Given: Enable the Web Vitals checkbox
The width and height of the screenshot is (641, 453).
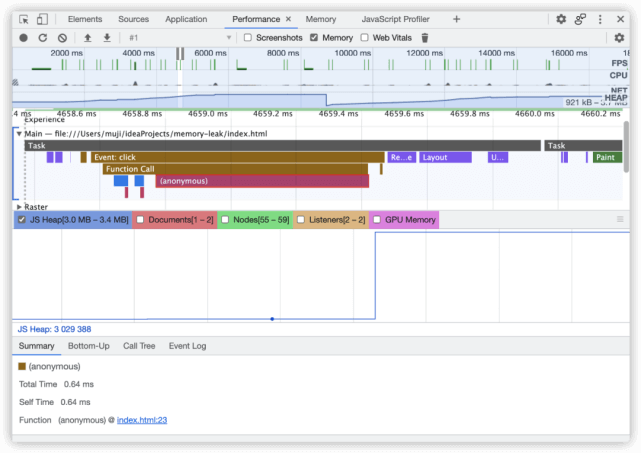Looking at the screenshot, I should pyautogui.click(x=364, y=38).
